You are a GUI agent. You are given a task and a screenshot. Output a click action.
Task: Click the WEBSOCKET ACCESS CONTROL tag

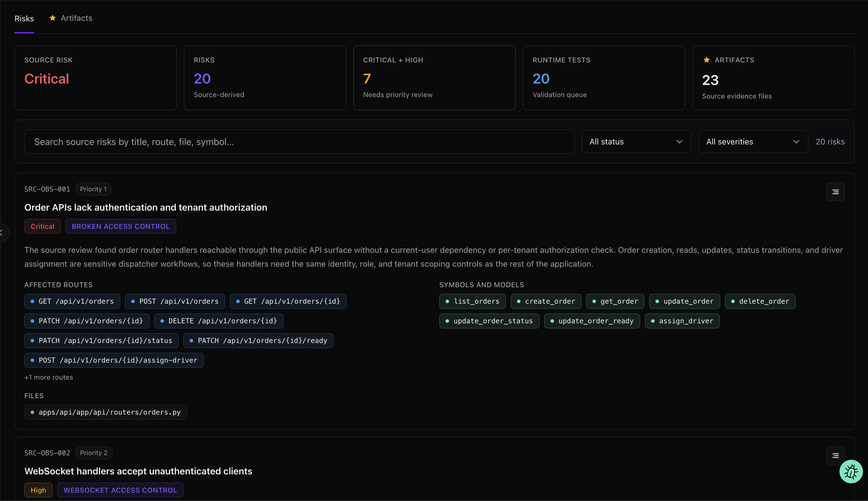pyautogui.click(x=120, y=490)
